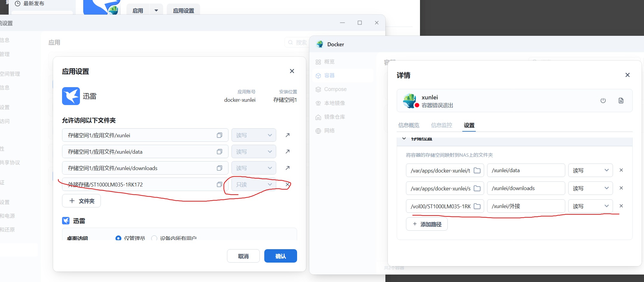The image size is (644, 282).
Task: Copy path of xunlei/downloads folder row
Action: click(x=220, y=168)
